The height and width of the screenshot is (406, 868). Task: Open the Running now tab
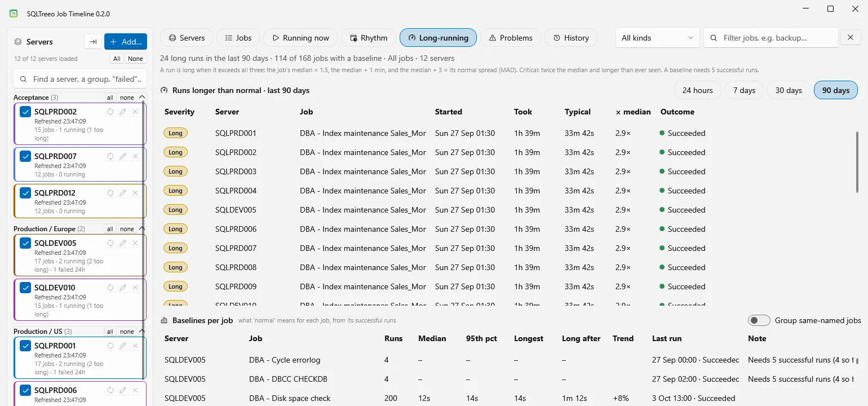[x=300, y=38]
